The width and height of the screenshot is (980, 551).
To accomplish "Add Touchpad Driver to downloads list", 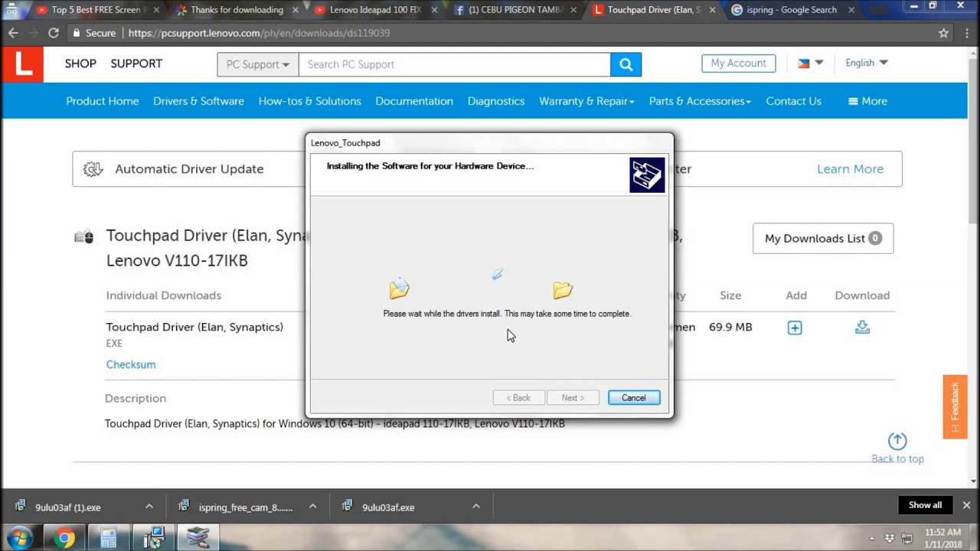I will [795, 328].
